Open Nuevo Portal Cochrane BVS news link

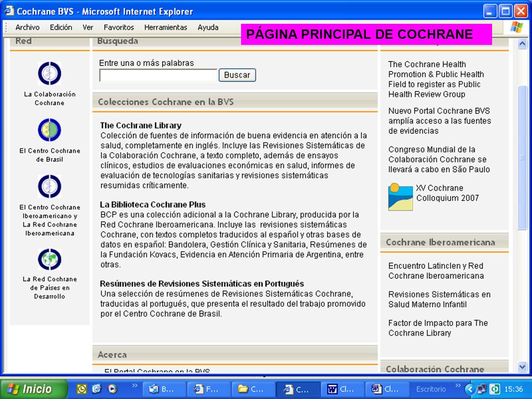[x=439, y=121]
